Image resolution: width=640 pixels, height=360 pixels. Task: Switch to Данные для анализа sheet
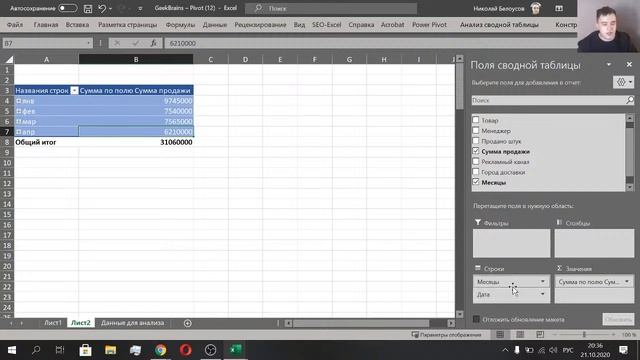coord(132,323)
